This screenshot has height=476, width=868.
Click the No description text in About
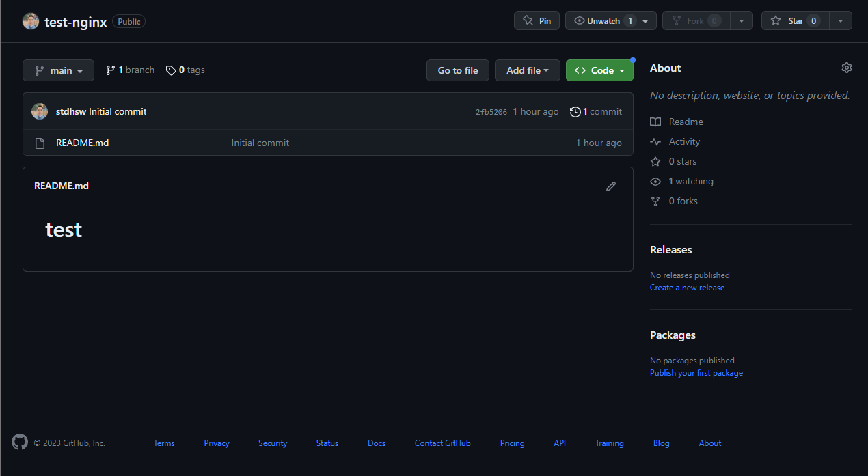(750, 96)
